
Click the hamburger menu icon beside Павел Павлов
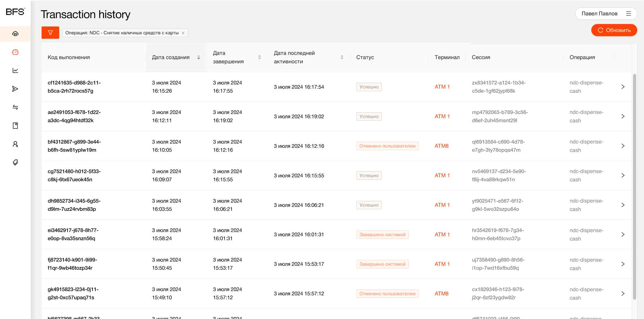click(x=629, y=14)
